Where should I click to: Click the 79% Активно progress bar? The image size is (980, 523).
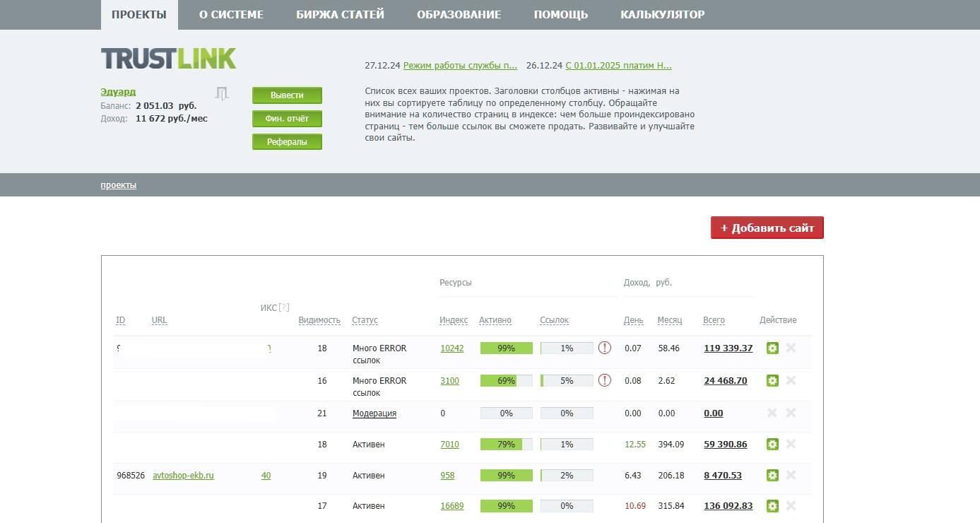point(507,445)
